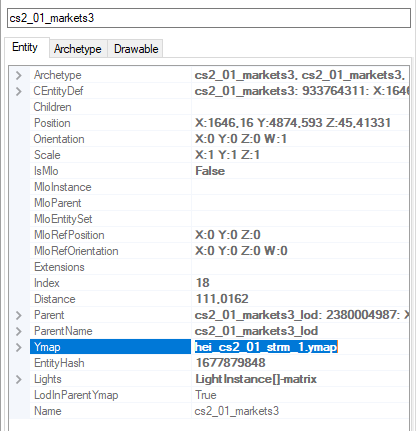This screenshot has width=416, height=431.
Task: Click the highlighted hei_cs2_01_strm_1.ymap value
Action: pos(266,347)
